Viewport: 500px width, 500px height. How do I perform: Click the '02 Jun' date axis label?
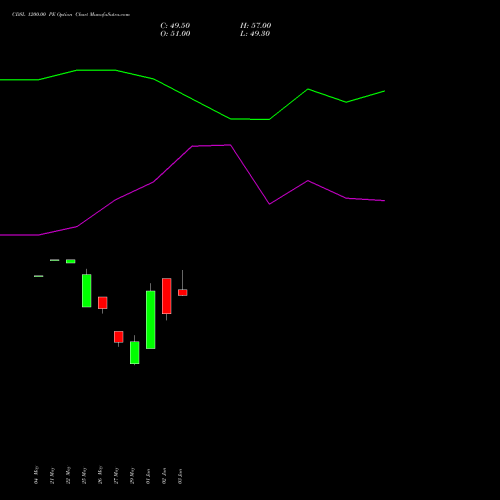[164, 476]
